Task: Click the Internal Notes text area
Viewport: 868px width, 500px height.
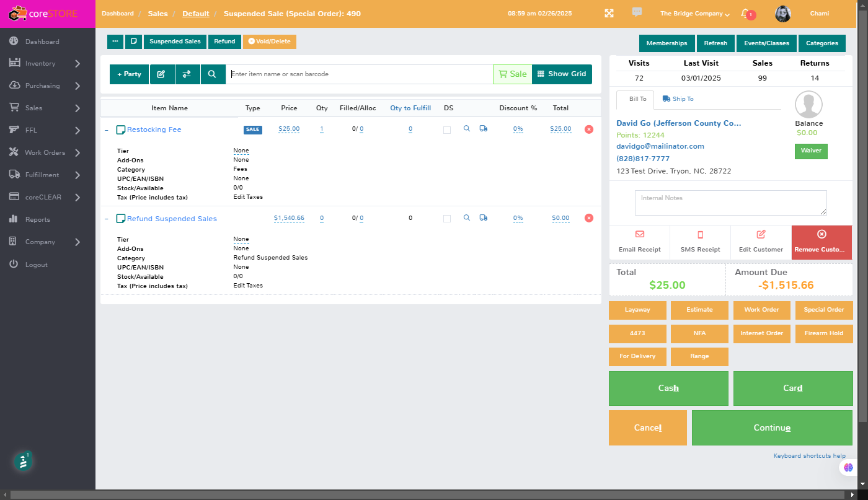Action: pos(731,203)
